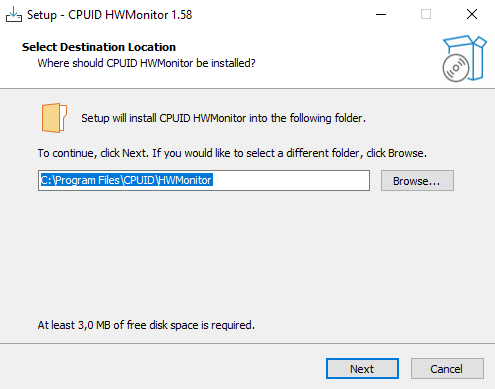This screenshot has width=495, height=389.
Task: Minimize the Setup window
Action: (381, 14)
